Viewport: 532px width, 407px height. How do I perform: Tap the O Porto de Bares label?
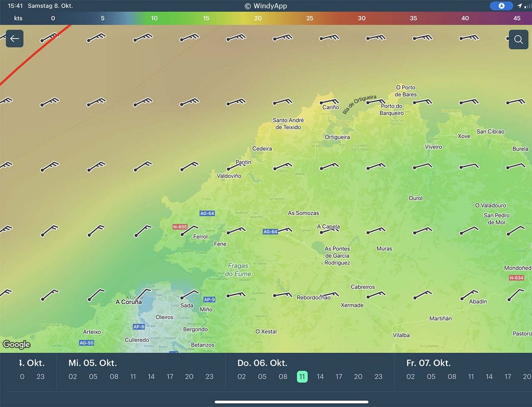[x=406, y=91]
